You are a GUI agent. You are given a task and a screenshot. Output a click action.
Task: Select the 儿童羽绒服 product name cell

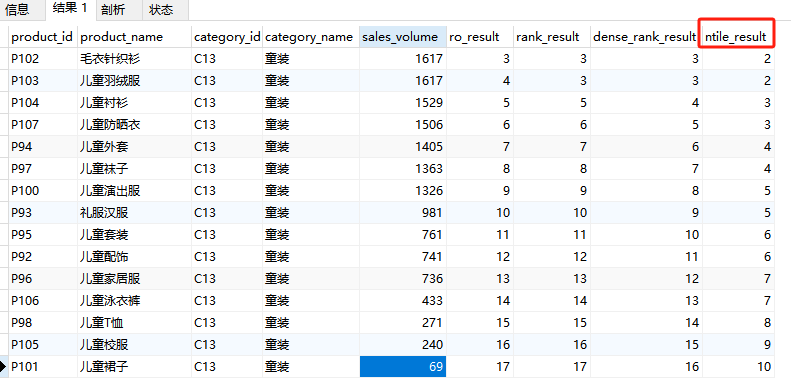134,81
